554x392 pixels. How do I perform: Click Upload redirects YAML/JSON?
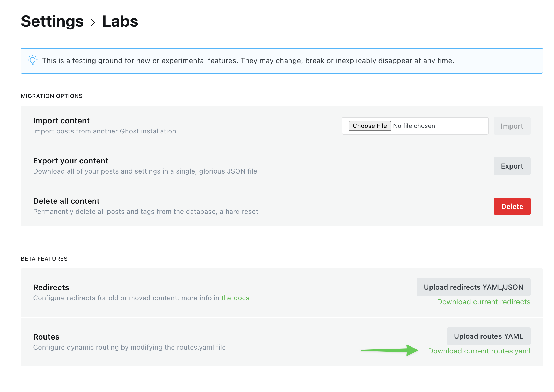coord(473,287)
